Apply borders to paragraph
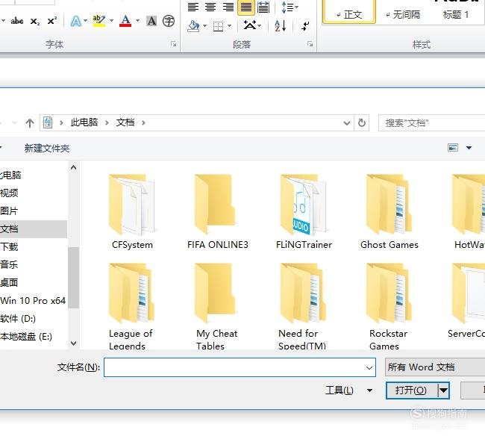 coord(219,26)
